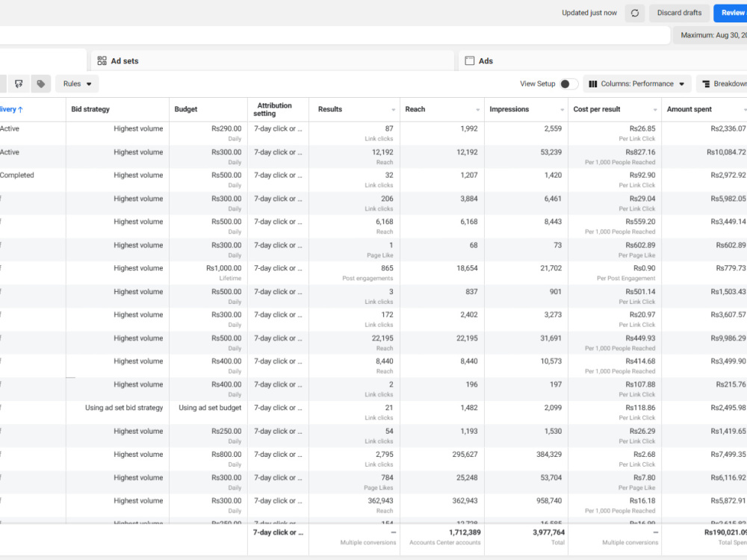Switch to the Ads tab
Screen dimensions: 747x560
coord(603,60)
